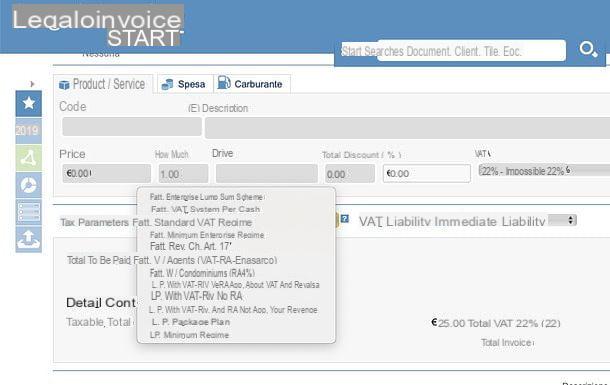The image size is (610, 385).
Task: Select L.P. With VAT-Riv. And RA Not App.
Action: coord(233,310)
